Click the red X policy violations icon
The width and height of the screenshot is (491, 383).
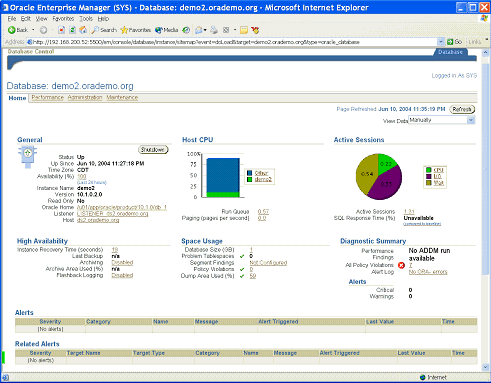coord(401,265)
